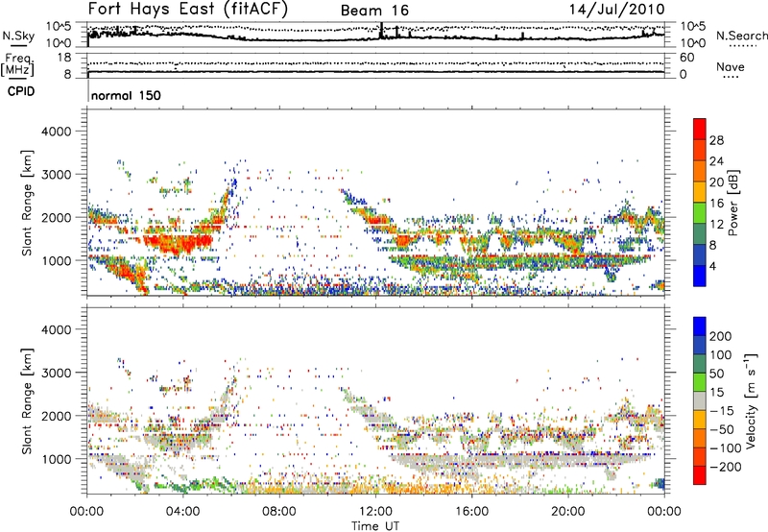Viewport: 768px width, 532px height.
Task: Click the '04:00' time tick label
Action: coord(182,512)
